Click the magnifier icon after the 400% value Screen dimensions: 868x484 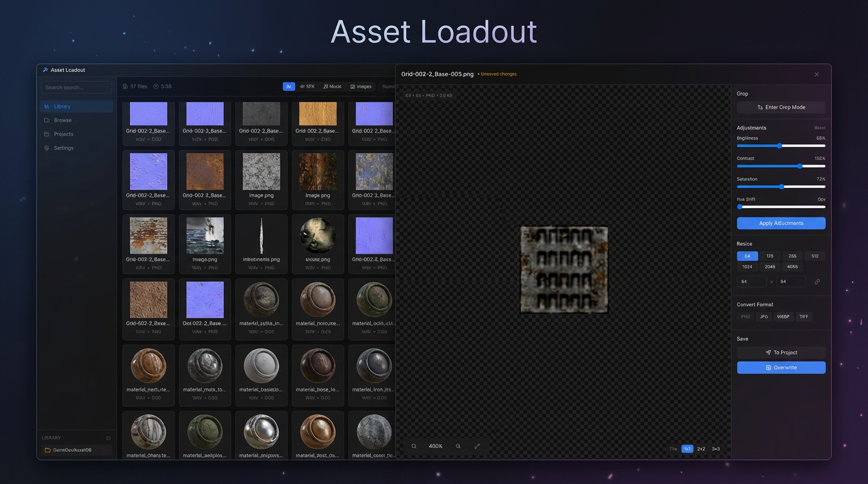click(458, 446)
